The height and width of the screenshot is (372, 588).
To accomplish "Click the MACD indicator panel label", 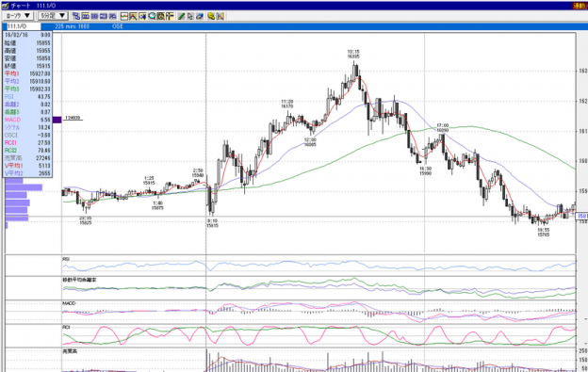I will 69,303.
